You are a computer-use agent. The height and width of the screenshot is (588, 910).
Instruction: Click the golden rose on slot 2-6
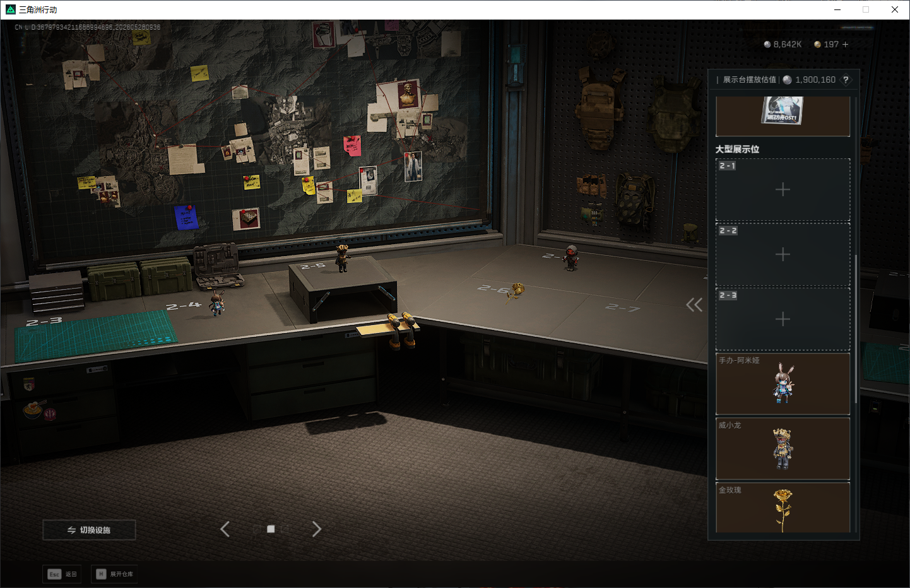click(x=516, y=292)
